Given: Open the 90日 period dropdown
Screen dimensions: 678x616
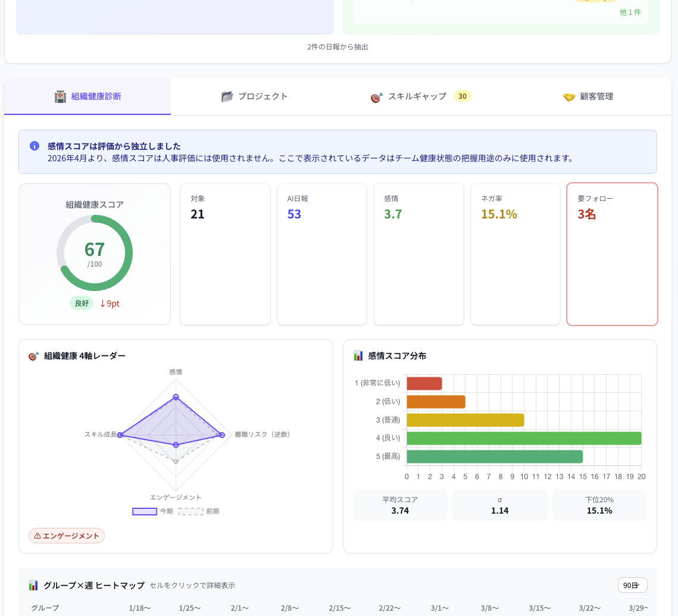Looking at the screenshot, I should tap(632, 586).
